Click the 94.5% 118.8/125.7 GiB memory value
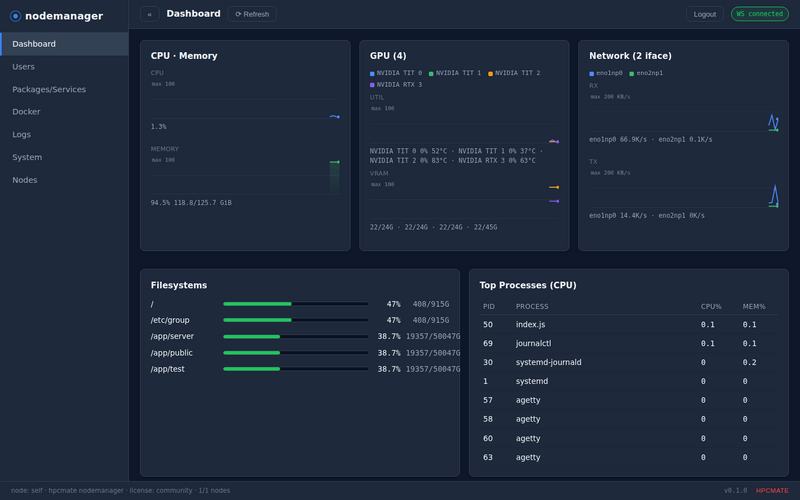This screenshot has height=500, width=800. pos(191,203)
